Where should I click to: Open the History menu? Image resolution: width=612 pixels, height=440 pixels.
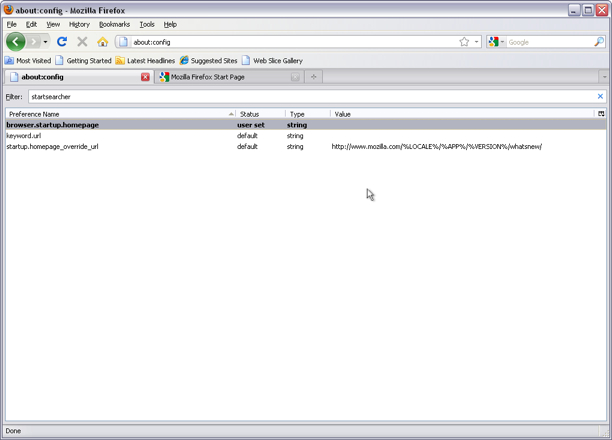pyautogui.click(x=79, y=24)
